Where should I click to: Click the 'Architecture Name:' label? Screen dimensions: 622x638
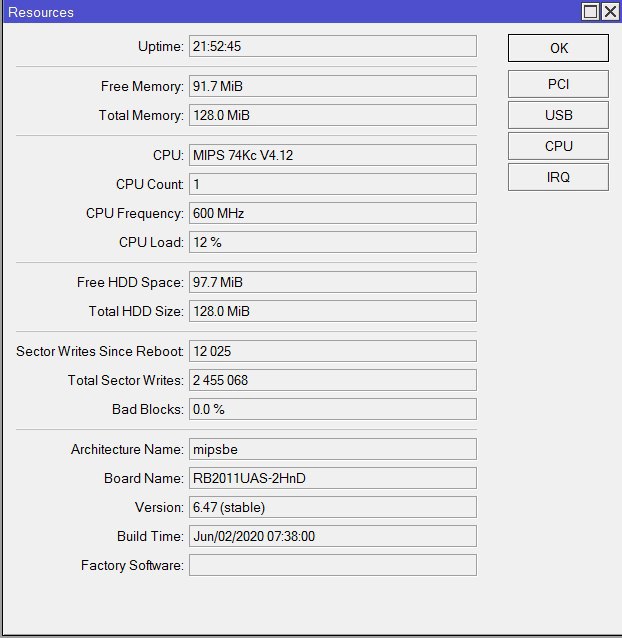(127, 449)
